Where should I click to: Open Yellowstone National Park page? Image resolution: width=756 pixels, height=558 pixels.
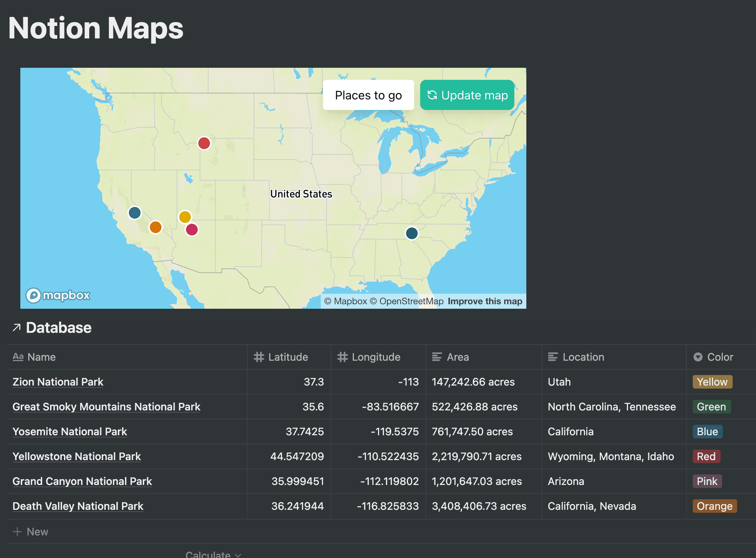click(x=76, y=456)
